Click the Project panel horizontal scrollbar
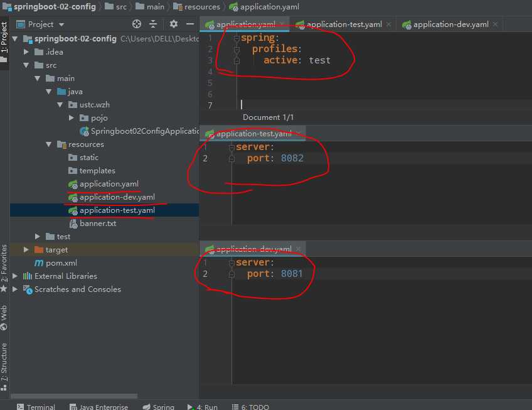The image size is (532, 410). [74, 396]
